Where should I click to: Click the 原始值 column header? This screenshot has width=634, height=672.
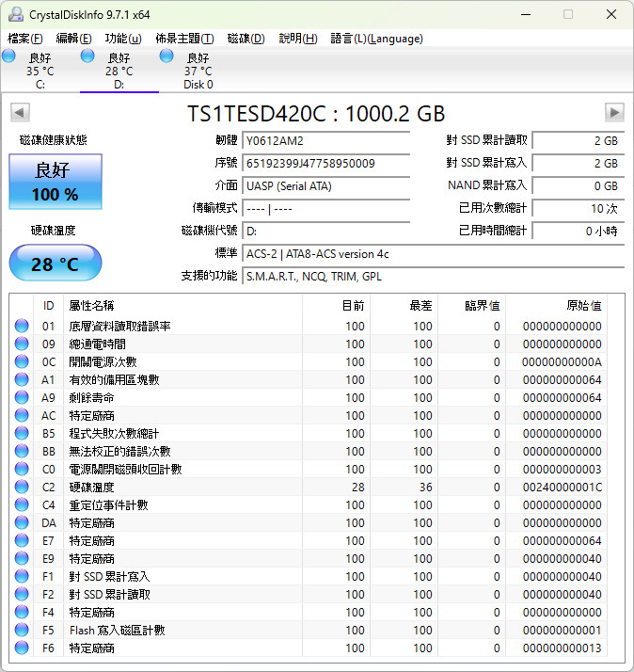click(x=557, y=306)
